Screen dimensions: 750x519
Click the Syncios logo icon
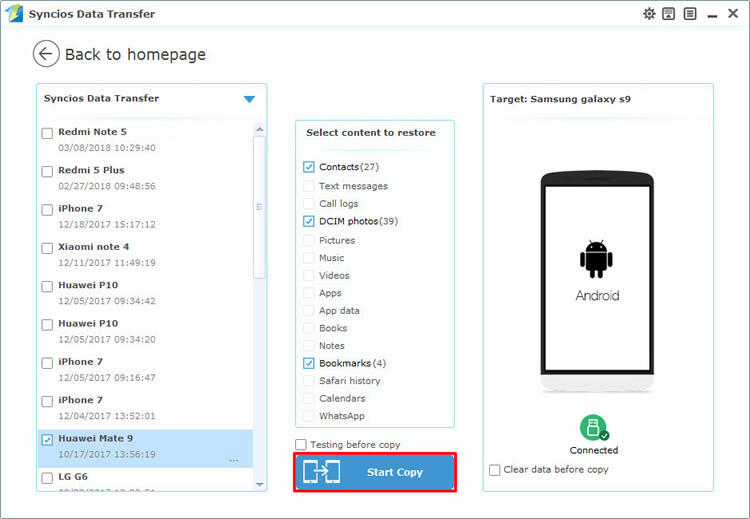(14, 13)
